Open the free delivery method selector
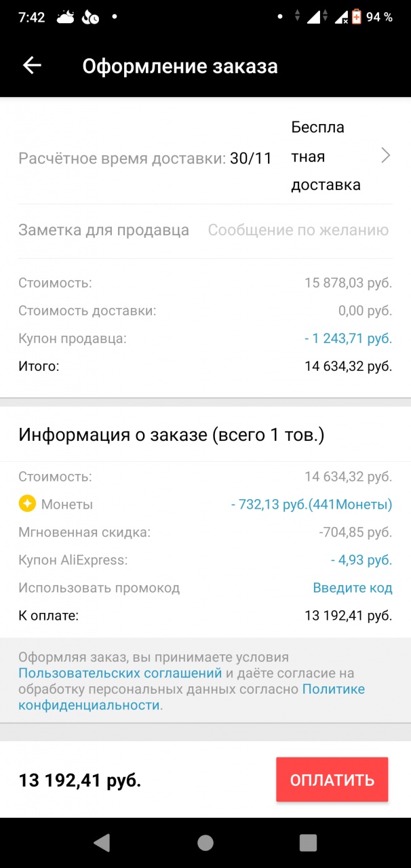This screenshot has height=868, width=411. click(x=326, y=156)
